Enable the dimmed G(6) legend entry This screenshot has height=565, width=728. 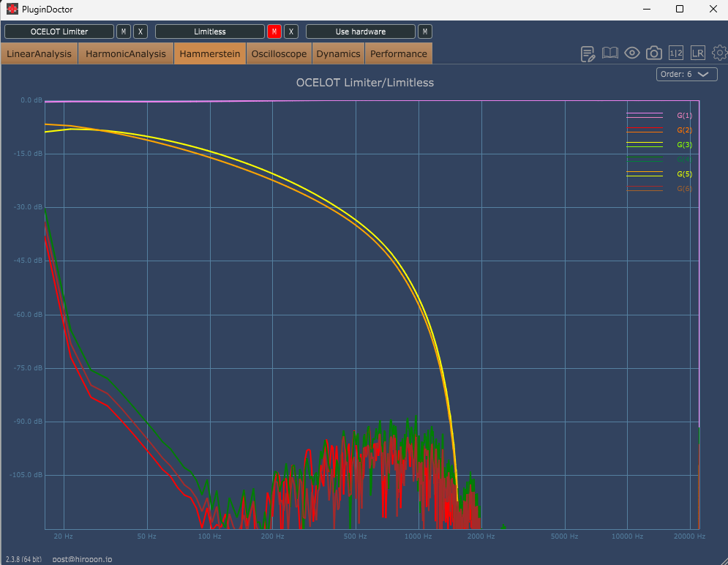click(x=684, y=189)
